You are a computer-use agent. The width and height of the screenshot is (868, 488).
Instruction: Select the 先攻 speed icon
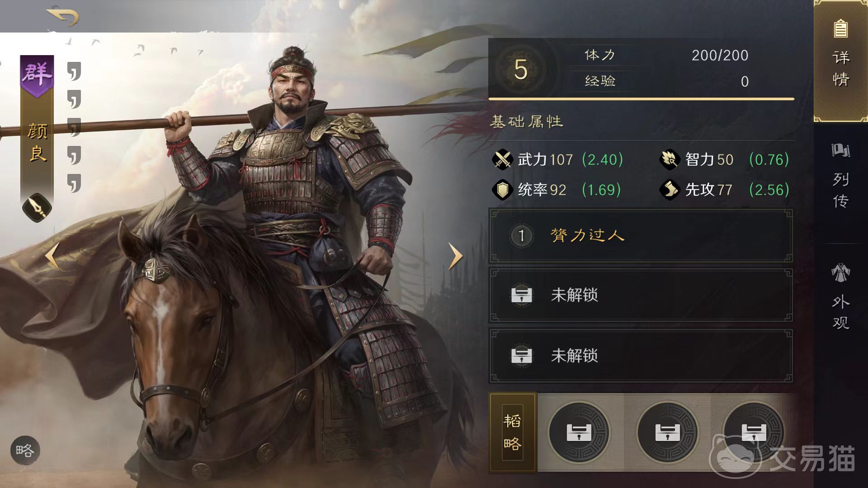coord(670,190)
